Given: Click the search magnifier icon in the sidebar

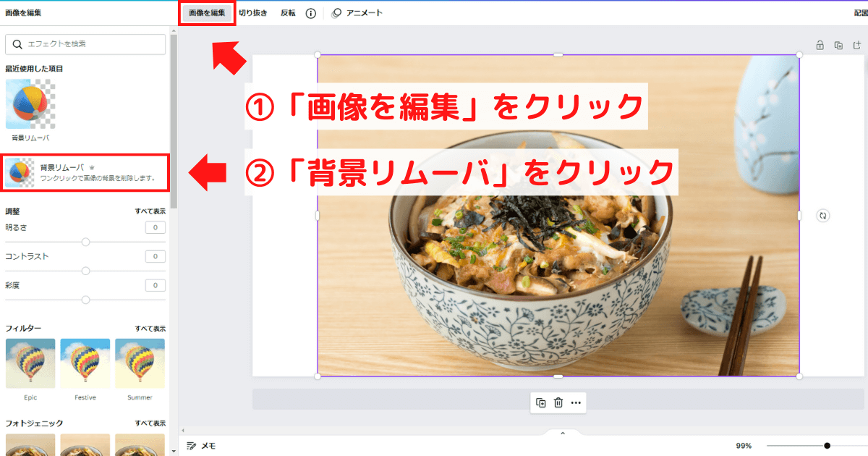Looking at the screenshot, I should [18, 44].
